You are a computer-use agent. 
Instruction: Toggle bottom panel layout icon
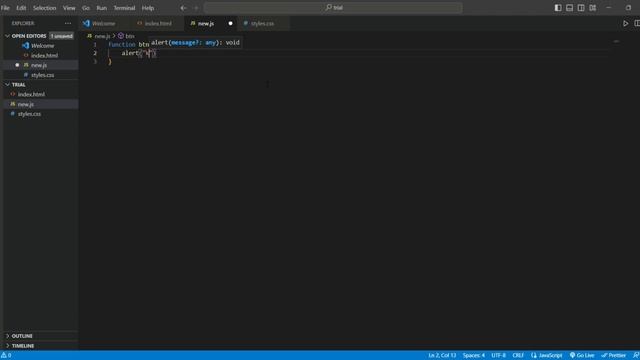coord(569,8)
